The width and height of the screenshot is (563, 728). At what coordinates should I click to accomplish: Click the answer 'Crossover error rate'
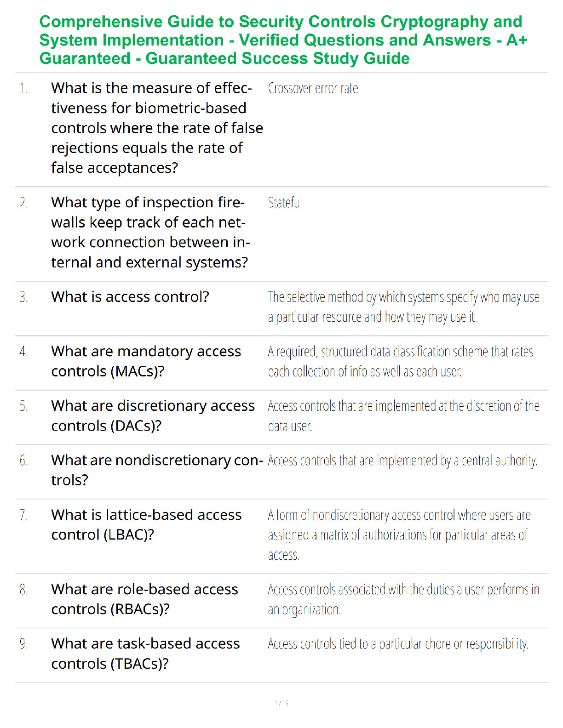(x=313, y=88)
